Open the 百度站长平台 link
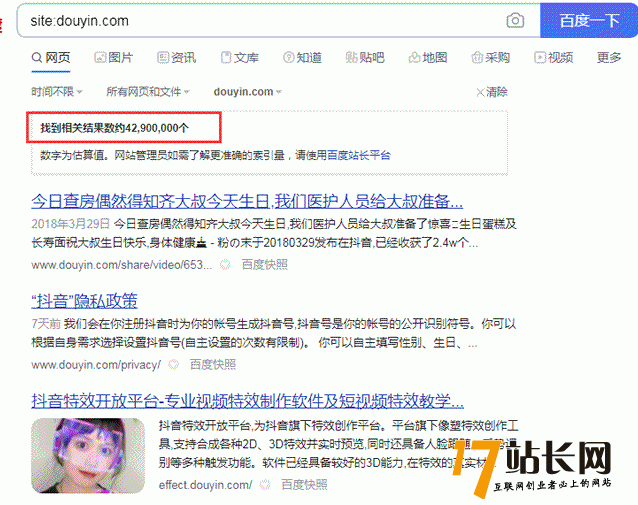Viewport: 638px width, 505px height. [359, 155]
